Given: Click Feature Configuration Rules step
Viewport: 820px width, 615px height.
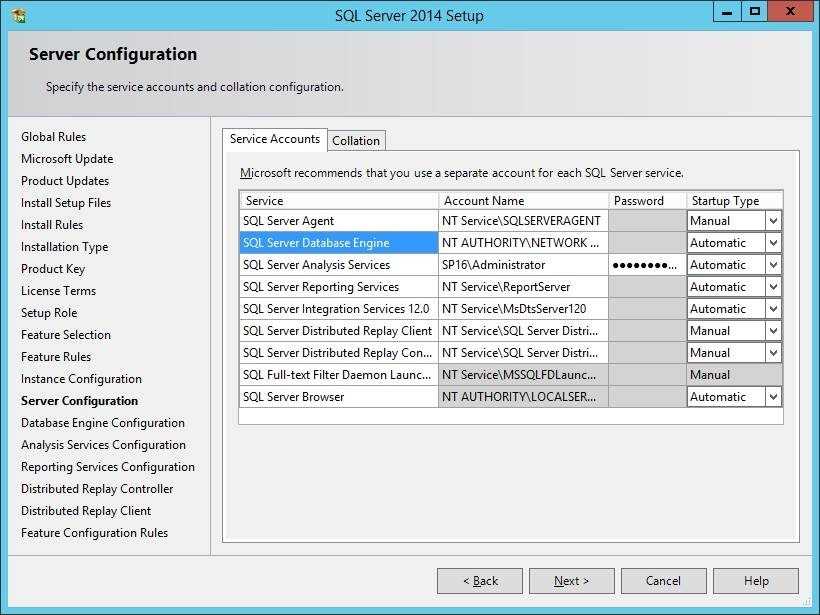Looking at the screenshot, I should pyautogui.click(x=94, y=532).
